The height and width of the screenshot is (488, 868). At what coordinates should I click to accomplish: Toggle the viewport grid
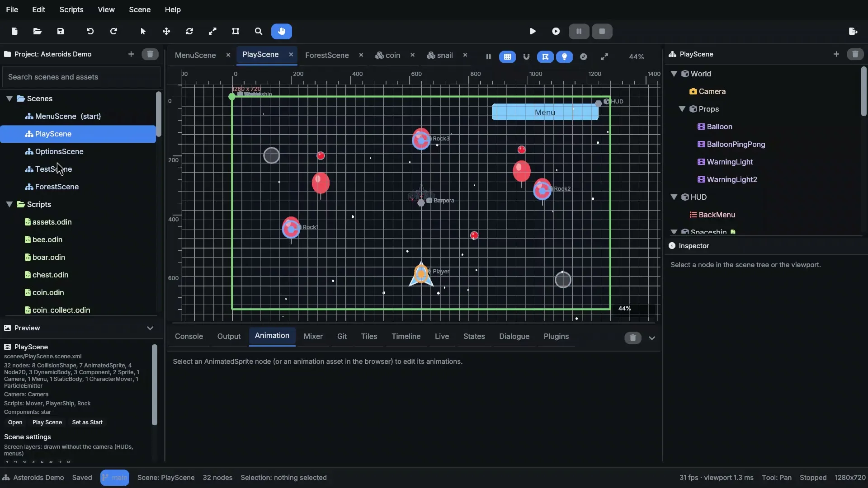(508, 56)
